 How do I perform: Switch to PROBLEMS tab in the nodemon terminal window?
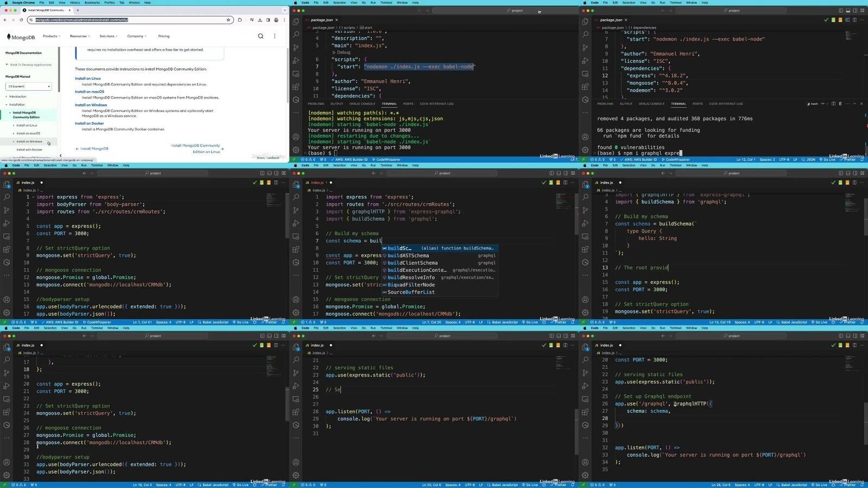(x=316, y=104)
